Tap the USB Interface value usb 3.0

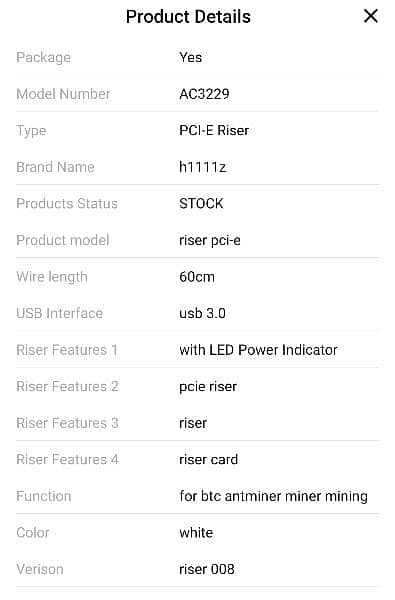[x=202, y=313]
